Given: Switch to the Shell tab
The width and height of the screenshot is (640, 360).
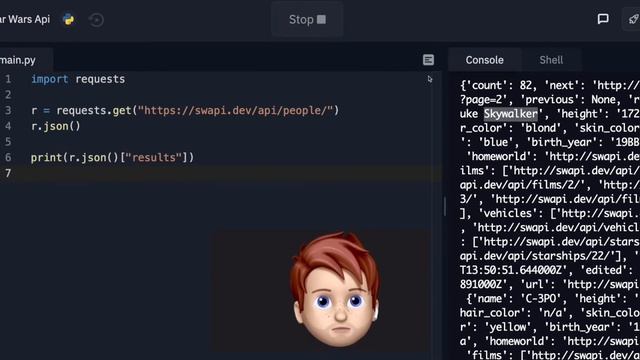Looking at the screenshot, I should point(551,60).
